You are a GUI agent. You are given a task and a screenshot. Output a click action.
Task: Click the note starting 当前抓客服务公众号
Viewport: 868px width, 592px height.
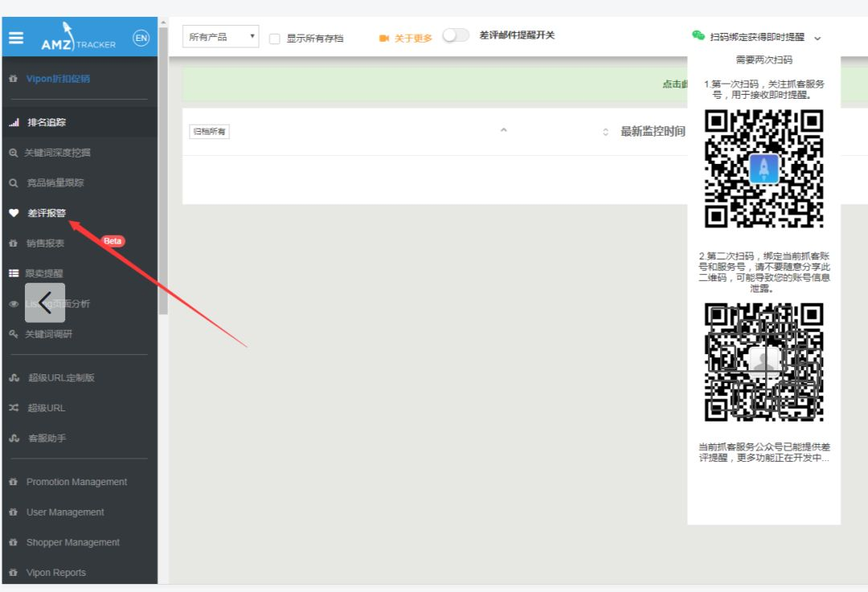764,452
